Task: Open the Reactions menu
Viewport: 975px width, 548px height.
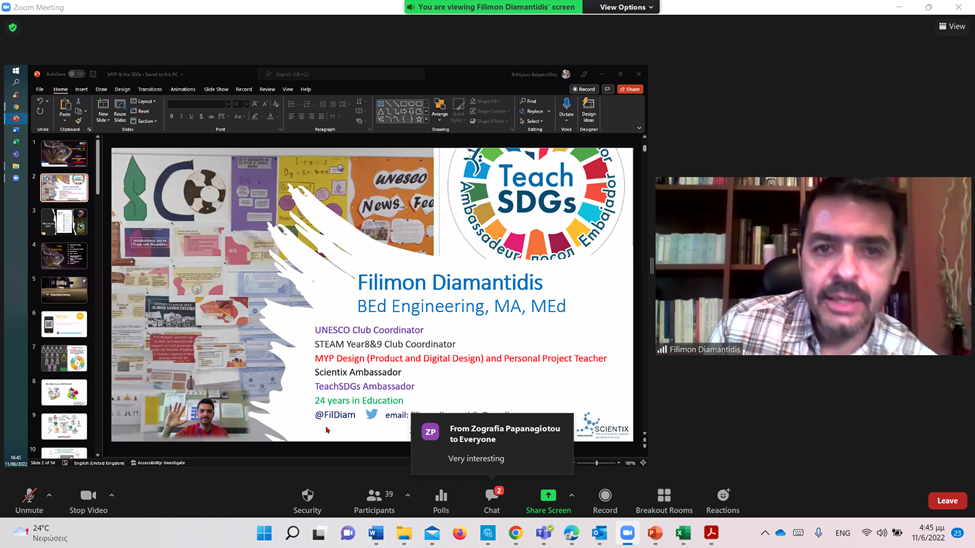Action: 723,501
